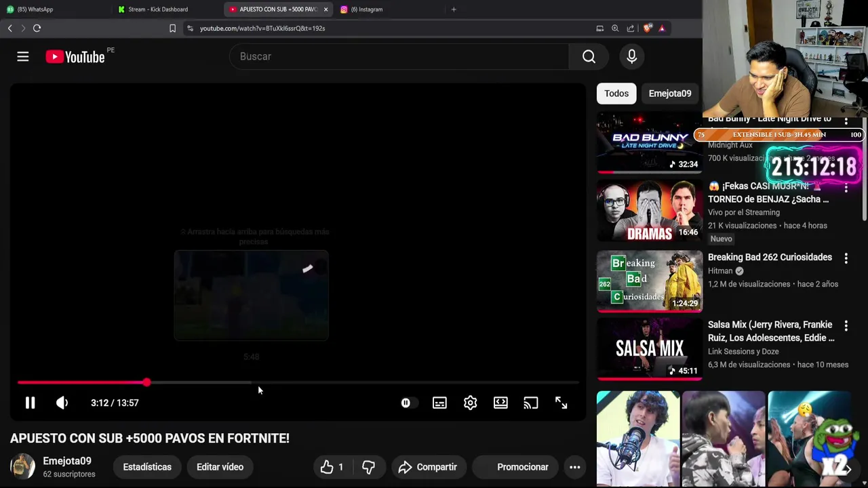Open the DRAMAS Fekas video thumbnail

coord(650,211)
